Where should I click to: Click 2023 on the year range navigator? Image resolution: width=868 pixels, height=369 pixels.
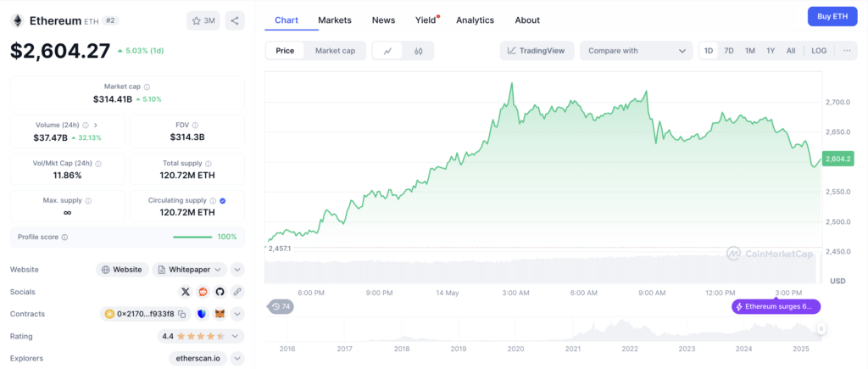(687, 349)
